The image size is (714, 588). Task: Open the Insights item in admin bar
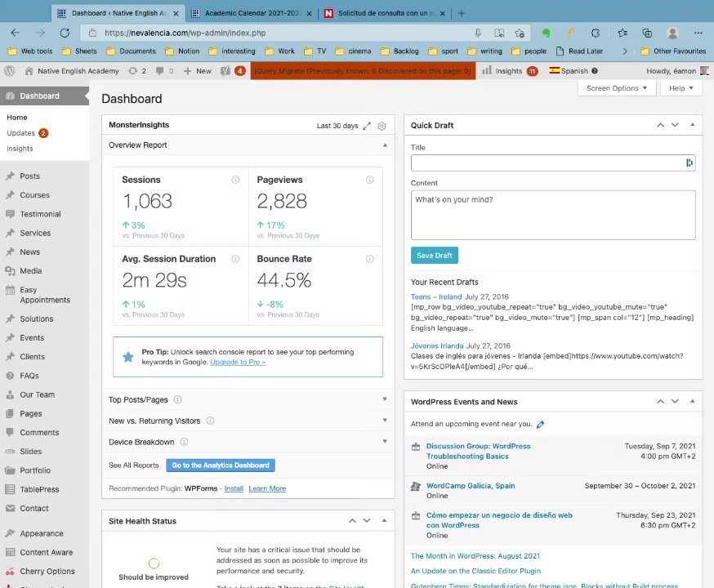click(x=510, y=71)
